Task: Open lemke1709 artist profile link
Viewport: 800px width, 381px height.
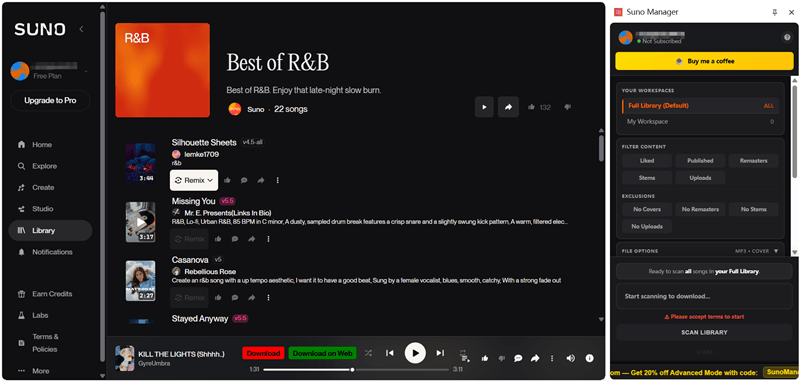Action: click(202, 154)
